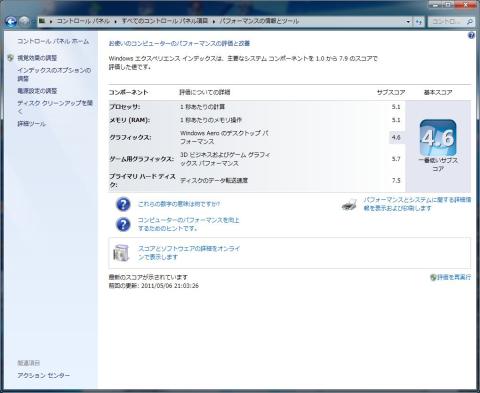Click shield icon beside 評価を再実行
Screen dimensions: 480x393
click(433, 277)
